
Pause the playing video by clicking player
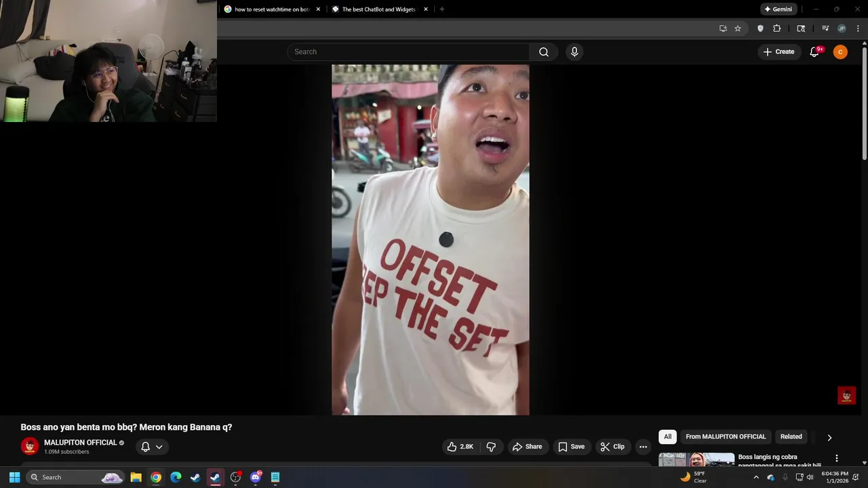pyautogui.click(x=430, y=240)
